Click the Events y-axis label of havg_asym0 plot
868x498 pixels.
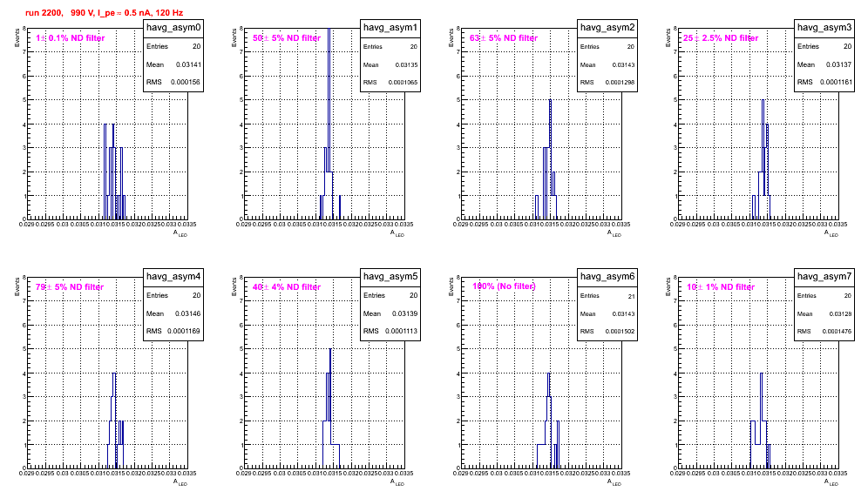tap(17, 37)
